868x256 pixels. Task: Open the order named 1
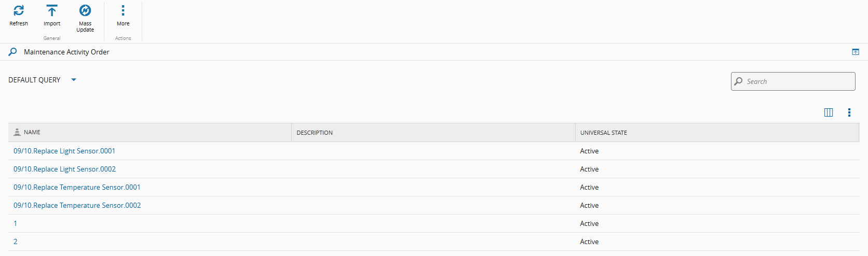16,223
